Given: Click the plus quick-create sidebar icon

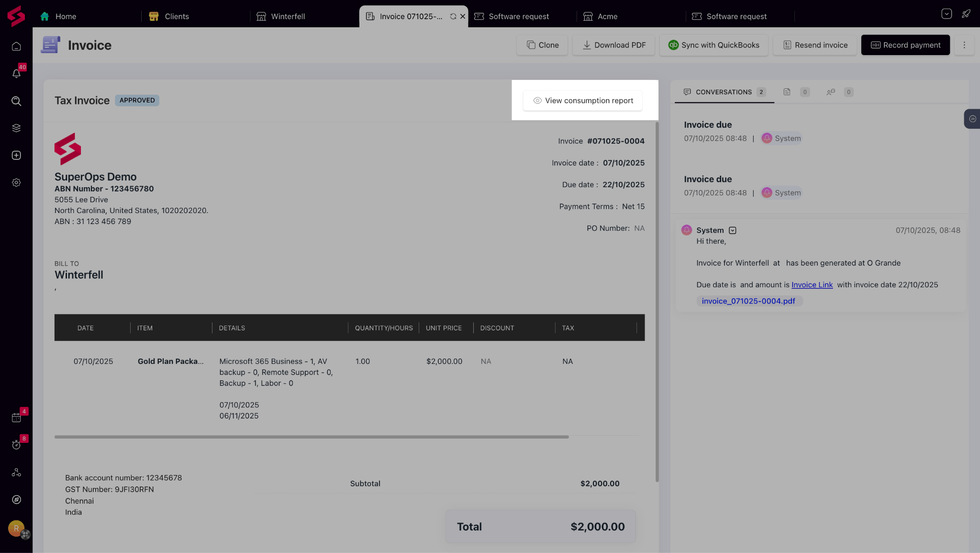Looking at the screenshot, I should coord(16,156).
